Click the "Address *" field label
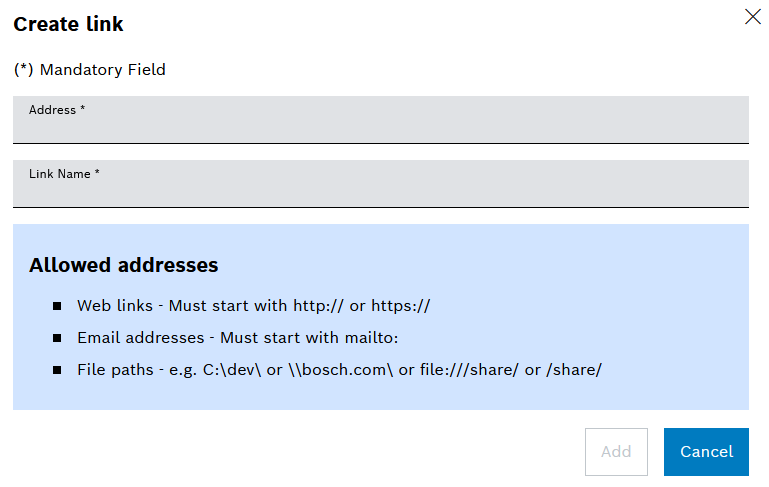 (x=57, y=110)
